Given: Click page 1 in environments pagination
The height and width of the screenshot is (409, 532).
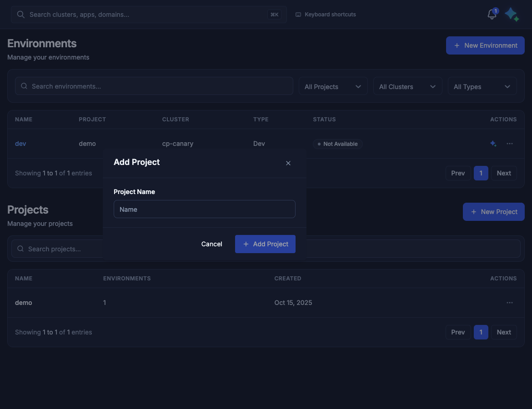Looking at the screenshot, I should [481, 173].
